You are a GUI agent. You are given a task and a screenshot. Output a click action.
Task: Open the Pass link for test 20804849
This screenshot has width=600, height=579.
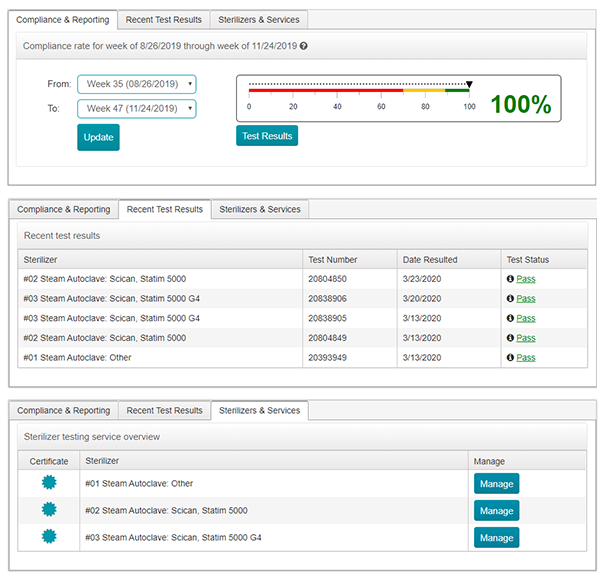[525, 338]
